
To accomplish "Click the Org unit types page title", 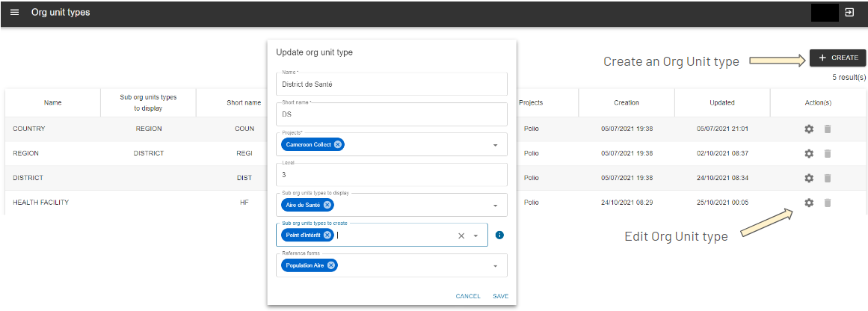I will 61,12.
